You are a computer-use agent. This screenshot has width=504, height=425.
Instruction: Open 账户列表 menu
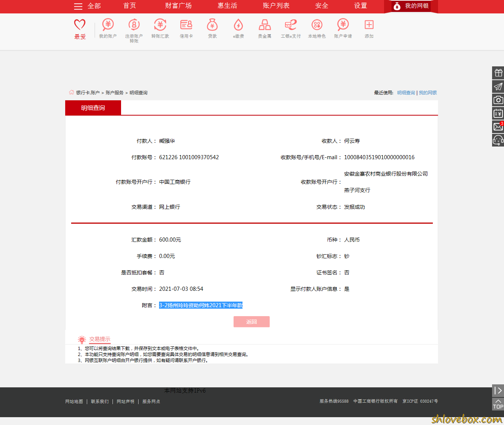pos(276,6)
